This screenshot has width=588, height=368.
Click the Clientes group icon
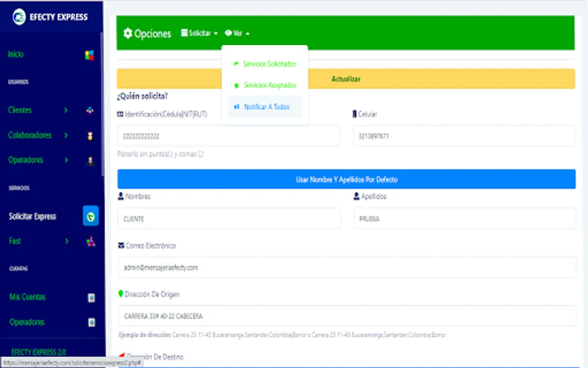(90, 110)
